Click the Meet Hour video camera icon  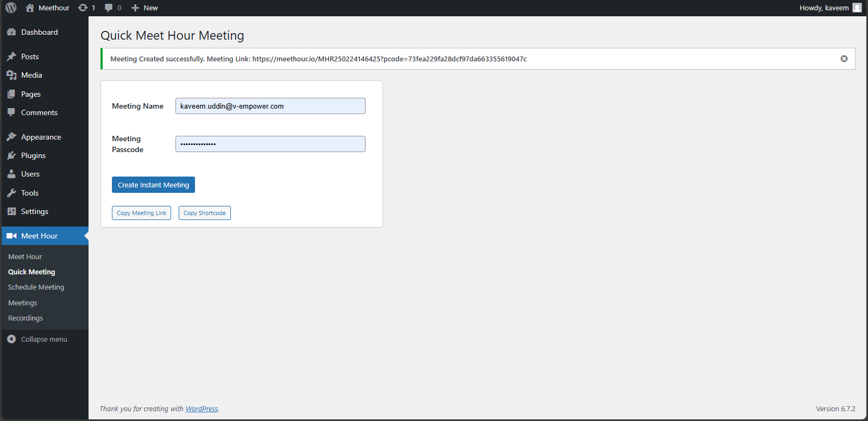click(x=11, y=236)
